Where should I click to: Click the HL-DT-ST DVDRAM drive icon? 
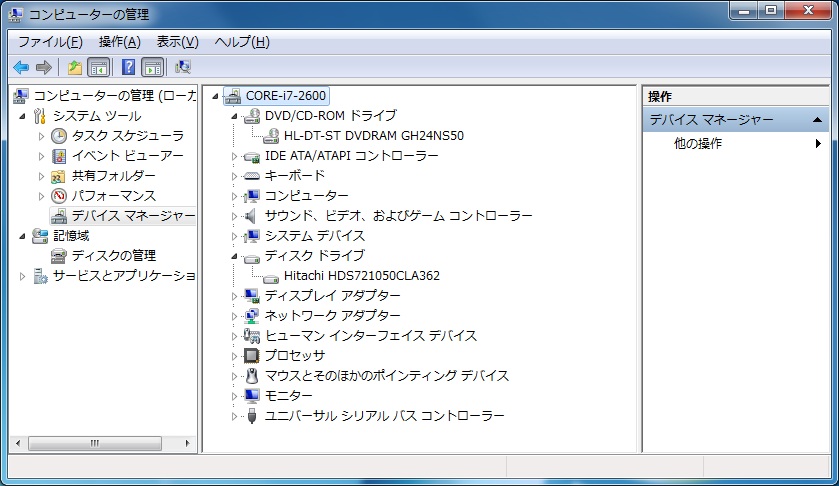(x=271, y=135)
